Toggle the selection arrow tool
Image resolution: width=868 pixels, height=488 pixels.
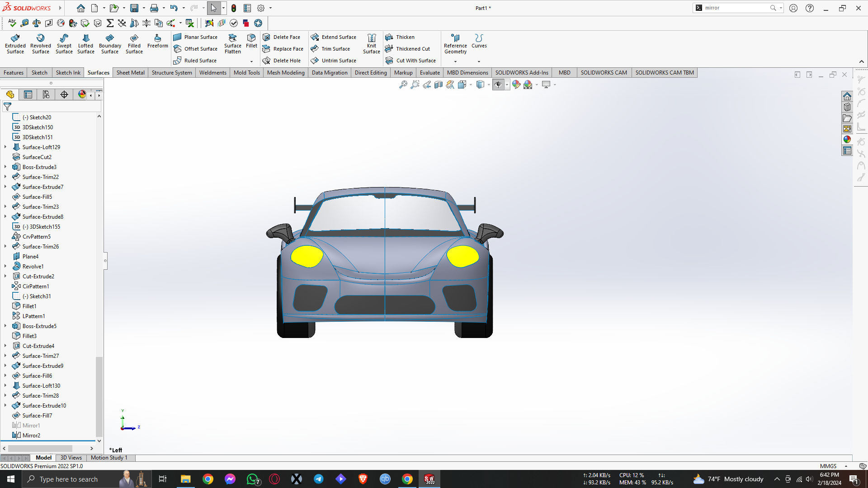[213, 8]
